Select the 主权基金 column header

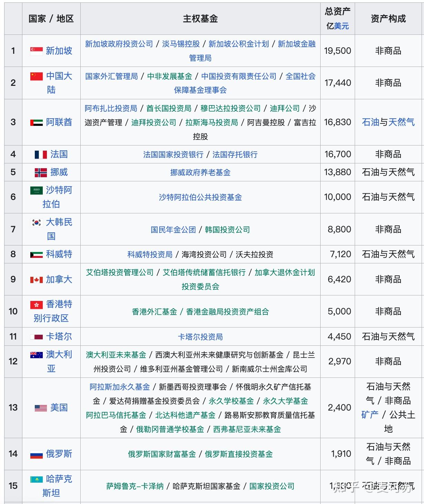point(200,19)
